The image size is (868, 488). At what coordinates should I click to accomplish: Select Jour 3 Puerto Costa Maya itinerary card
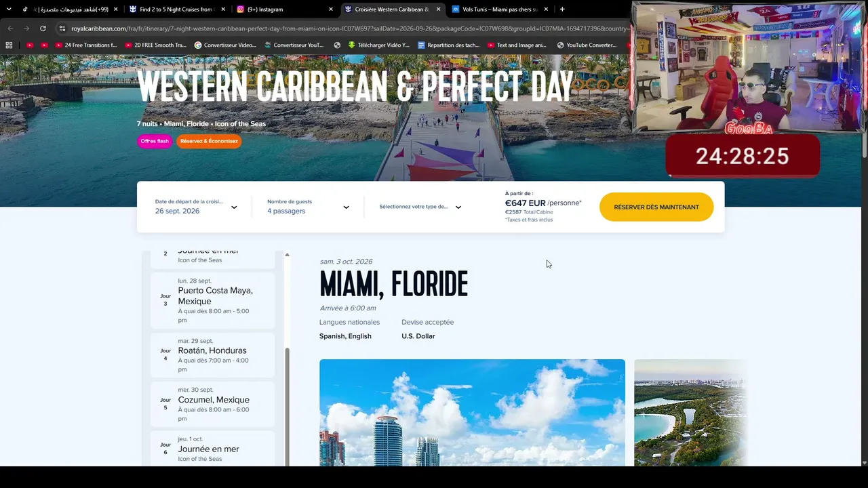[213, 300]
